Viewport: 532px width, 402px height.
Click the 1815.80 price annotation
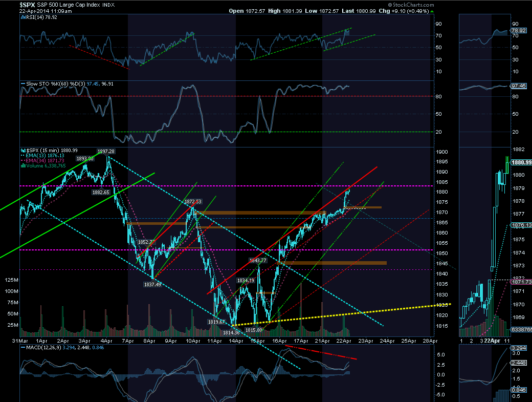[x=254, y=330]
